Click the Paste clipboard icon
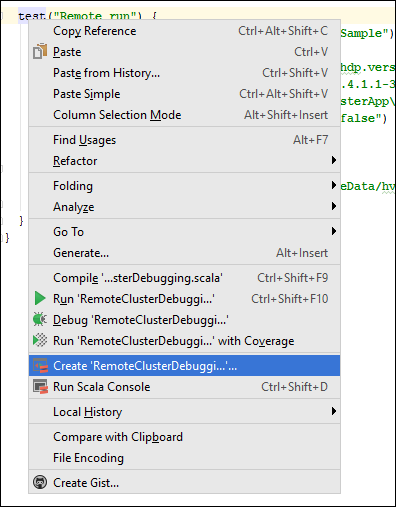This screenshot has width=396, height=507. (x=40, y=52)
